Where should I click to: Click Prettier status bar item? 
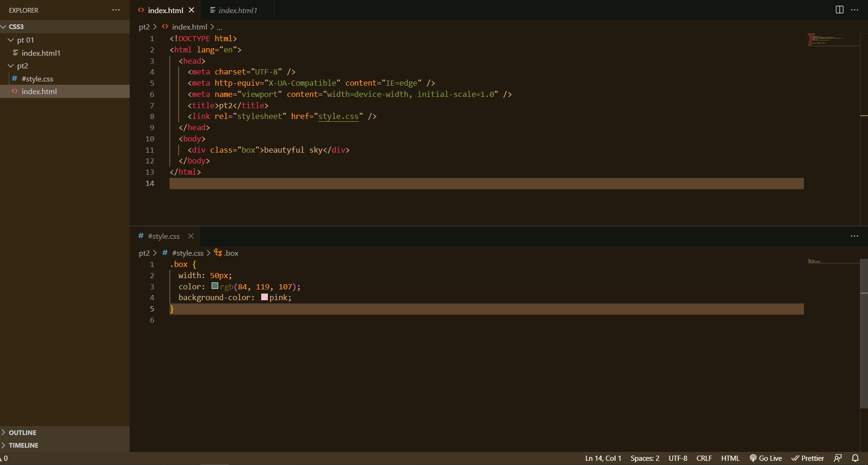tap(808, 458)
